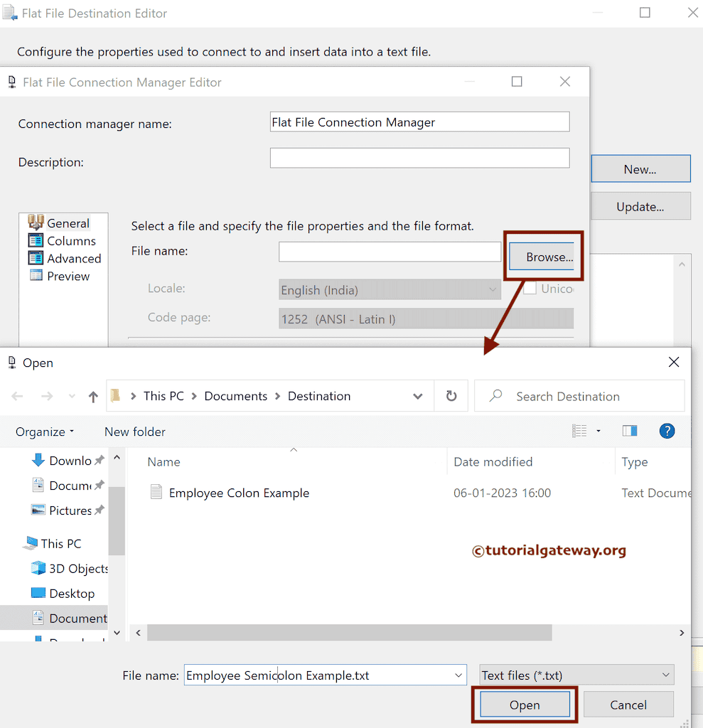Click the Search Destination box
This screenshot has height=728, width=703.
[579, 396]
